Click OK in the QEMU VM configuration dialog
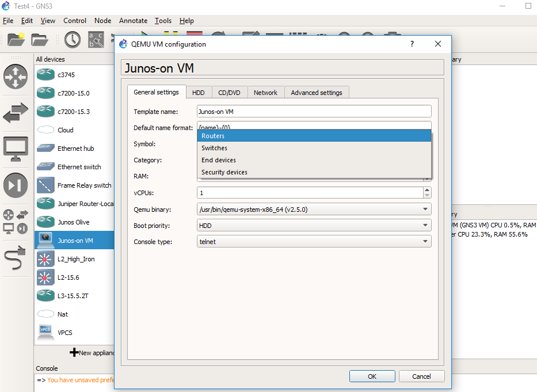The width and height of the screenshot is (537, 392). (372, 376)
